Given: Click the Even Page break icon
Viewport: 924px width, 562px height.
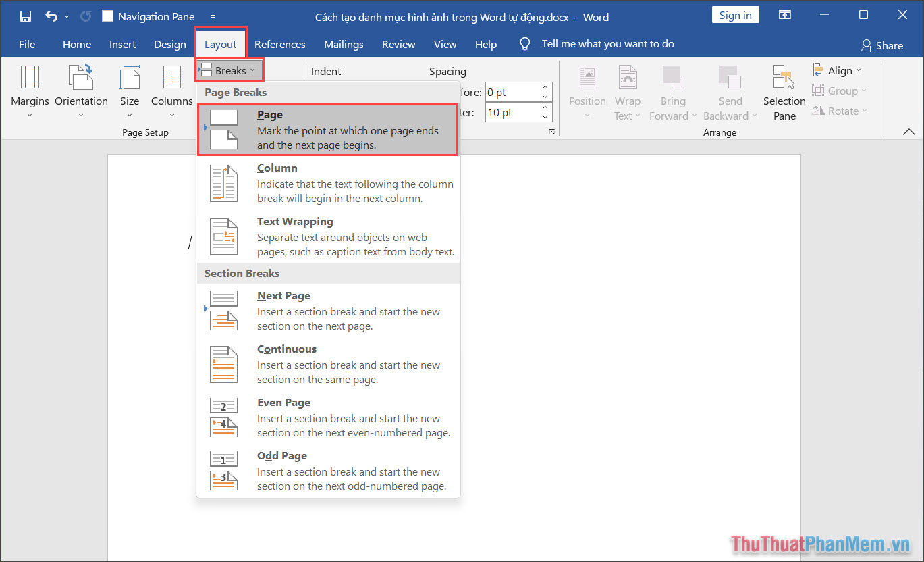Looking at the screenshot, I should coord(224,417).
